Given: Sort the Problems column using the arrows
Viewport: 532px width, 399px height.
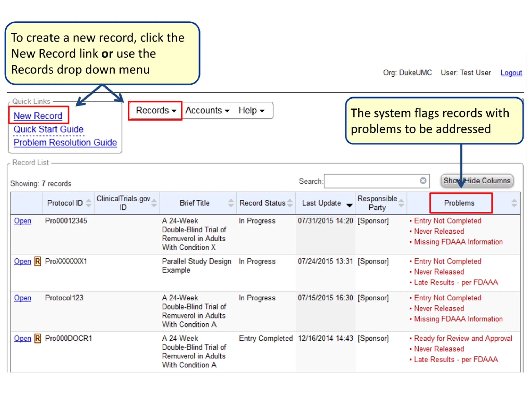Looking at the screenshot, I should (x=514, y=203).
